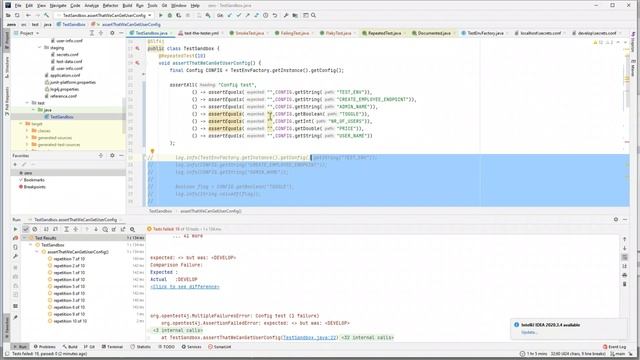
Task: Click the navigate Back arrow icon
Action: (28, 16)
